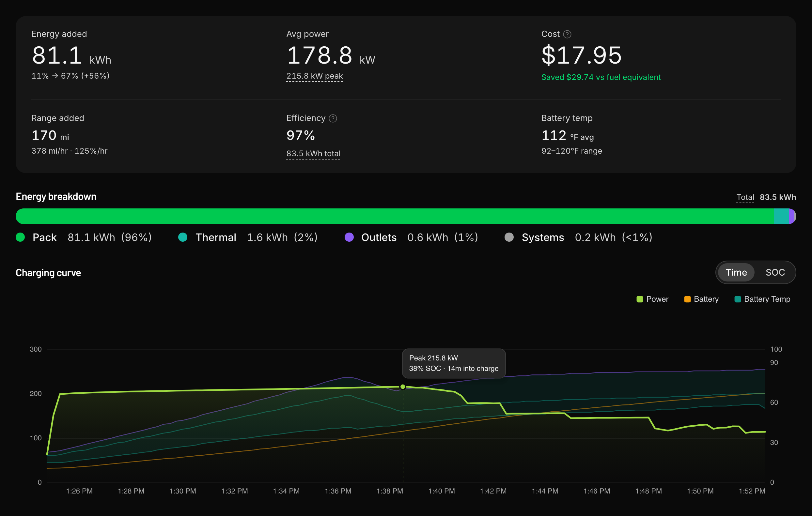Viewport: 812px width, 516px height.
Task: Click the 92–120°F range text
Action: [571, 151]
